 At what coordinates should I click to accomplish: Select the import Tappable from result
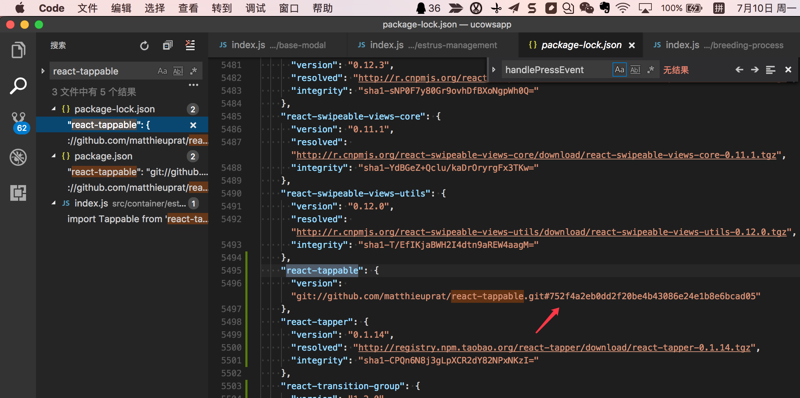pos(138,219)
